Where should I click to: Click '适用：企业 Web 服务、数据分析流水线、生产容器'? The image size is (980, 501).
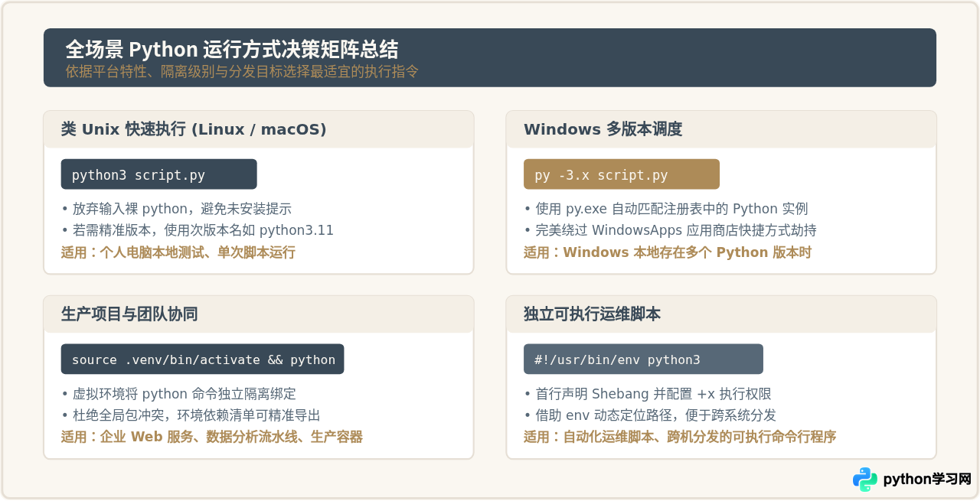(x=212, y=438)
